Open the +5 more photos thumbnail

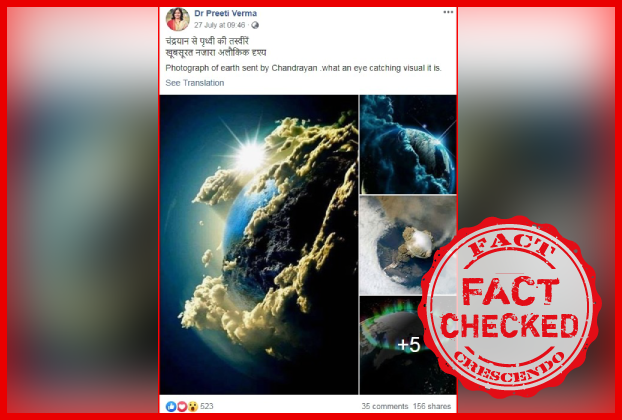click(x=408, y=345)
